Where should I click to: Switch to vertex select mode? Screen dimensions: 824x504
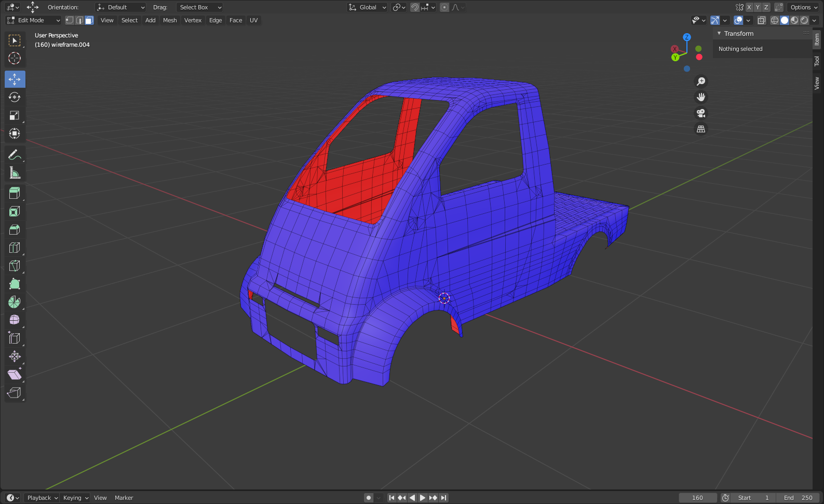coord(70,20)
